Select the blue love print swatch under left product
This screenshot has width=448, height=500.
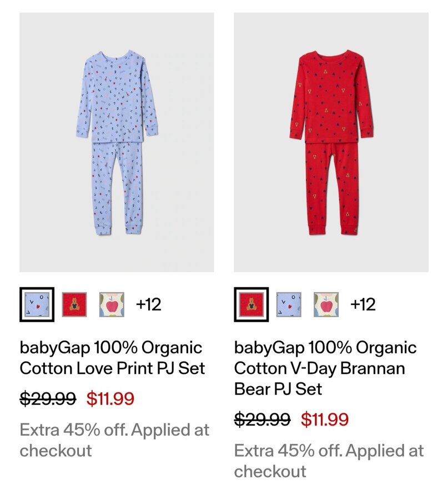(37, 304)
